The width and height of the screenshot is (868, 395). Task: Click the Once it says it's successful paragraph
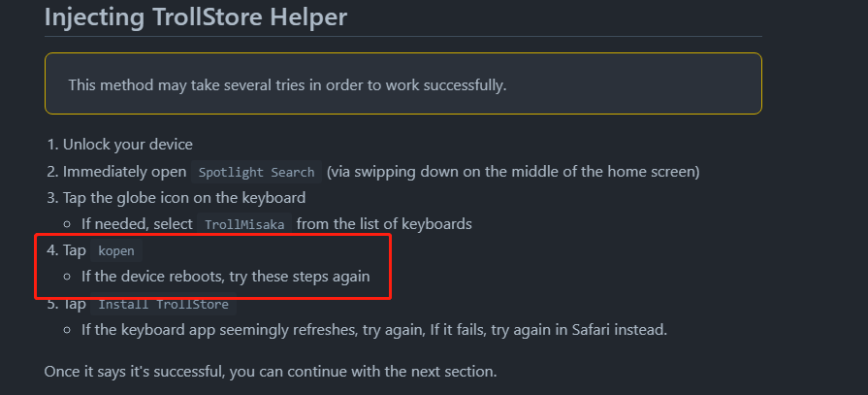coord(271,371)
